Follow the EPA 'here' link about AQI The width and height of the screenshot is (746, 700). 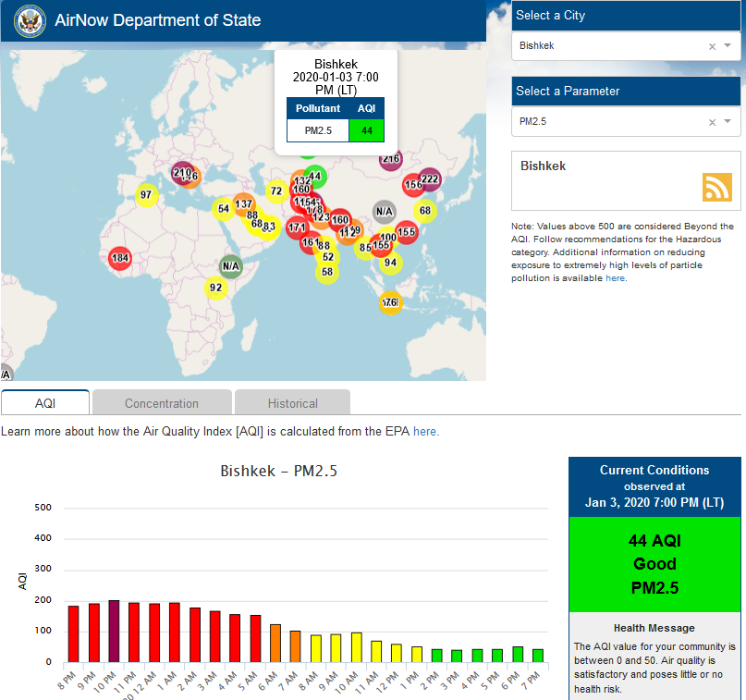tap(425, 432)
